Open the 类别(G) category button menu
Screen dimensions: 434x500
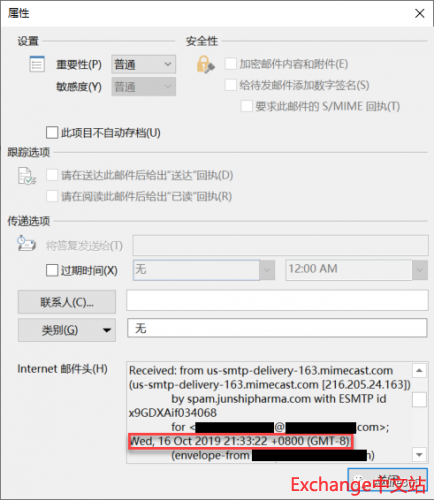tap(67, 330)
